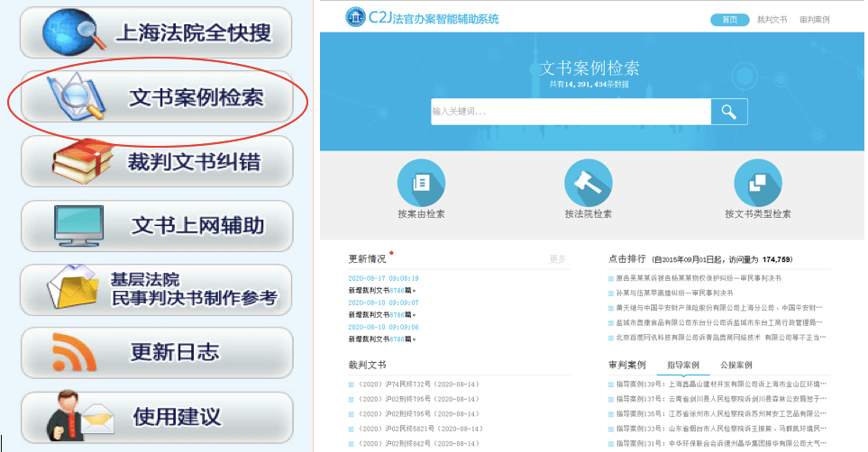Open 黄天继与中国平安财产保险 ranking entry
The height and width of the screenshot is (452, 868).
pos(719,308)
